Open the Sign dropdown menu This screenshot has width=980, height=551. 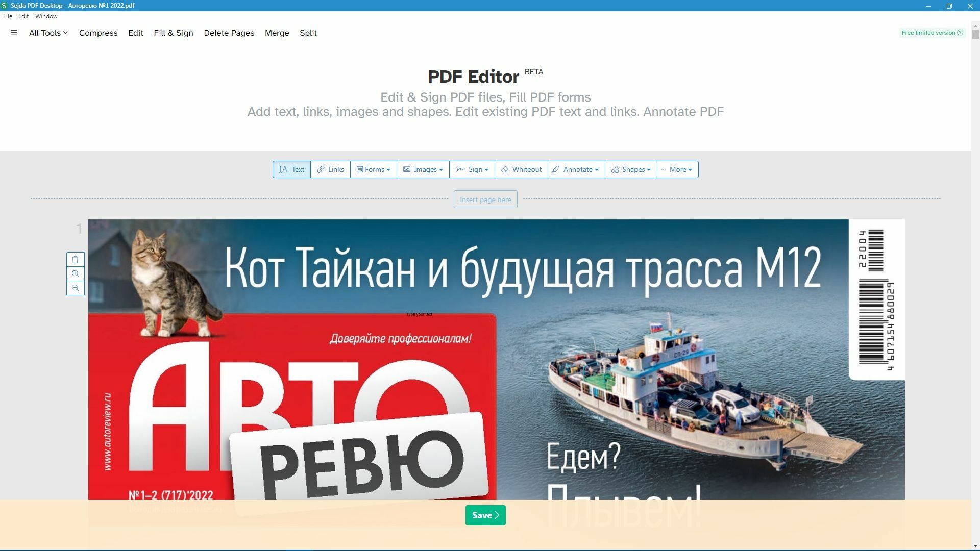coord(472,169)
